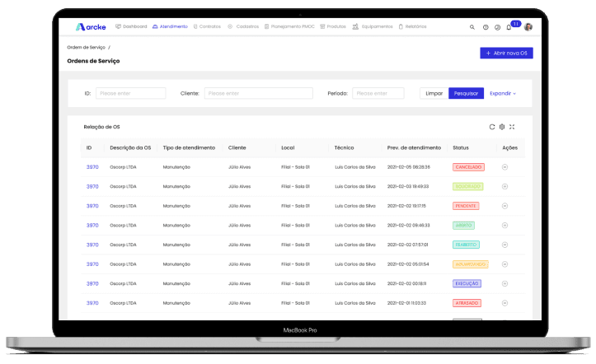The width and height of the screenshot is (596, 364).
Task: Click the Cliente input field
Action: pos(258,94)
